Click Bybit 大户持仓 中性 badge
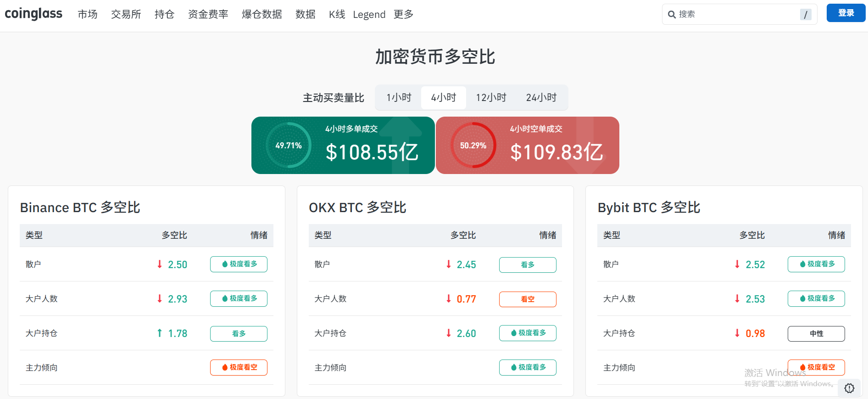 (816, 334)
